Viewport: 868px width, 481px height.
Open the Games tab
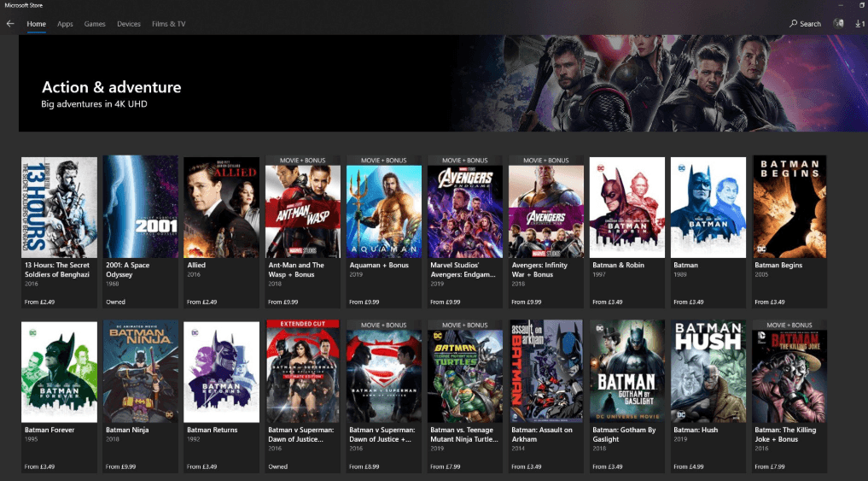point(95,24)
